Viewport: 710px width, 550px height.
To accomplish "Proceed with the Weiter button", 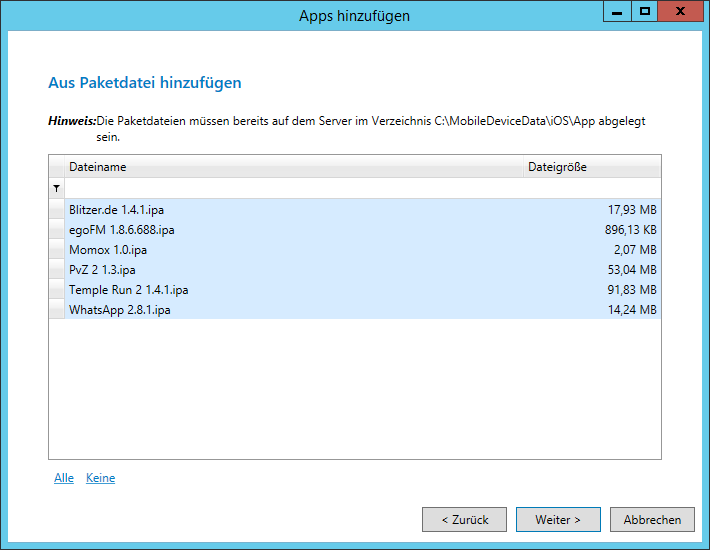I will tap(558, 519).
